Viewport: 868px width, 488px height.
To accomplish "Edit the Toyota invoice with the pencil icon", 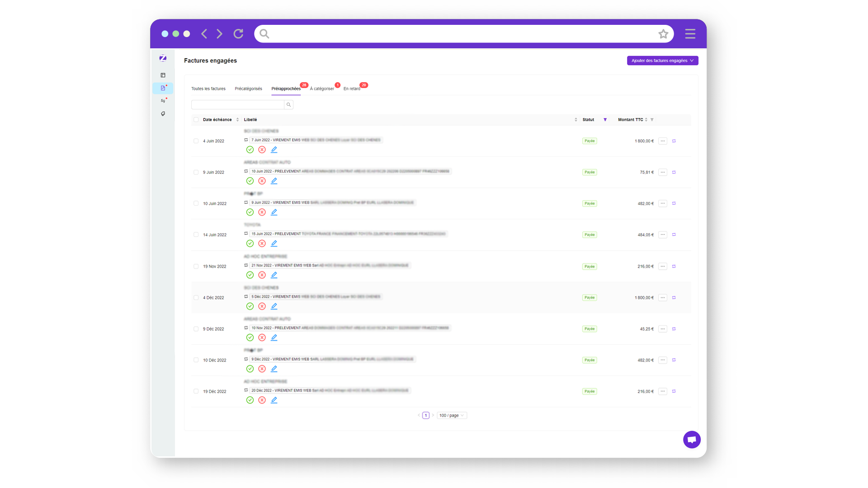I will 274,243.
